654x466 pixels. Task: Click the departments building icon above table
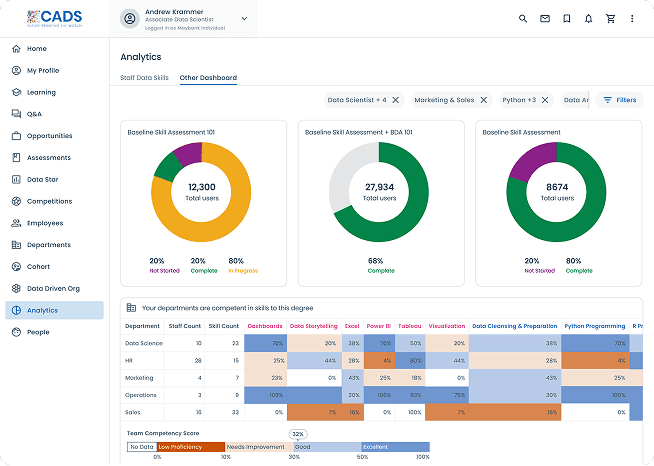click(131, 308)
